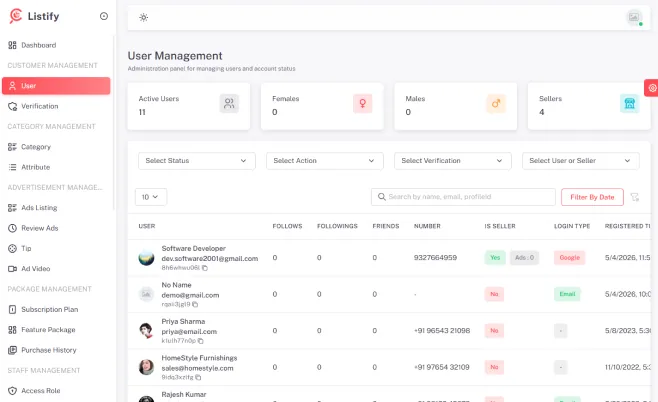This screenshot has width=658, height=402.
Task: Go to Dashboard in sidebar
Action: [56, 45]
